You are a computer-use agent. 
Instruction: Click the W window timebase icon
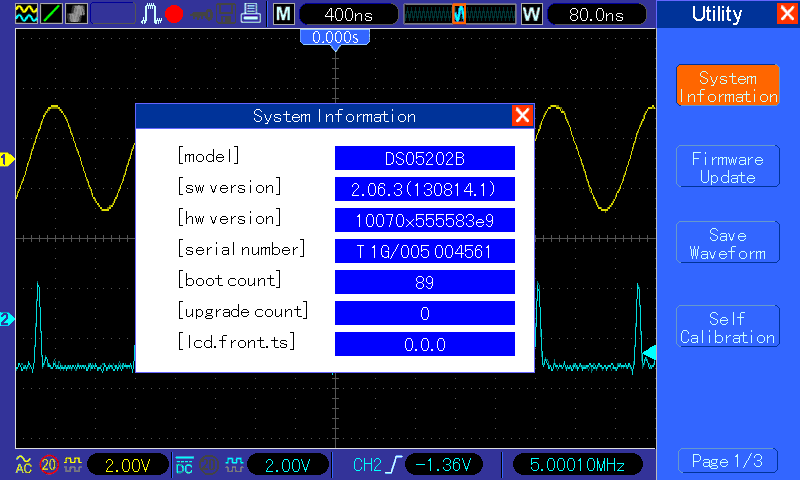pos(532,14)
